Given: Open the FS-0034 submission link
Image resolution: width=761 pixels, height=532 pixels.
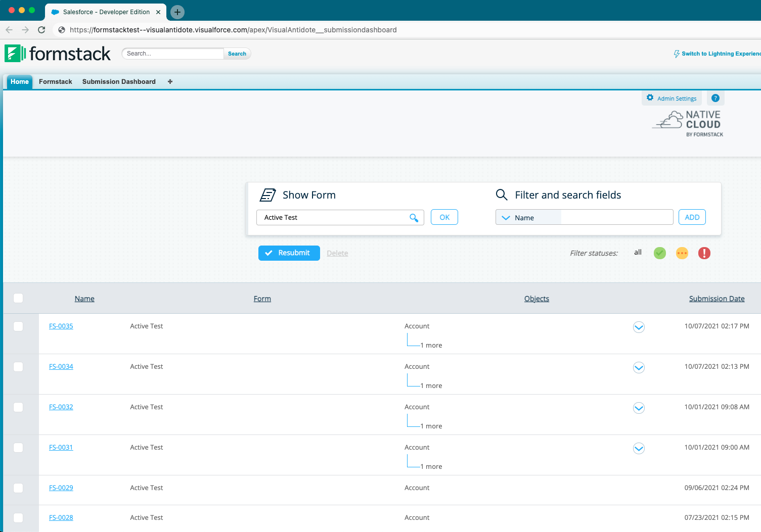Looking at the screenshot, I should click(61, 367).
